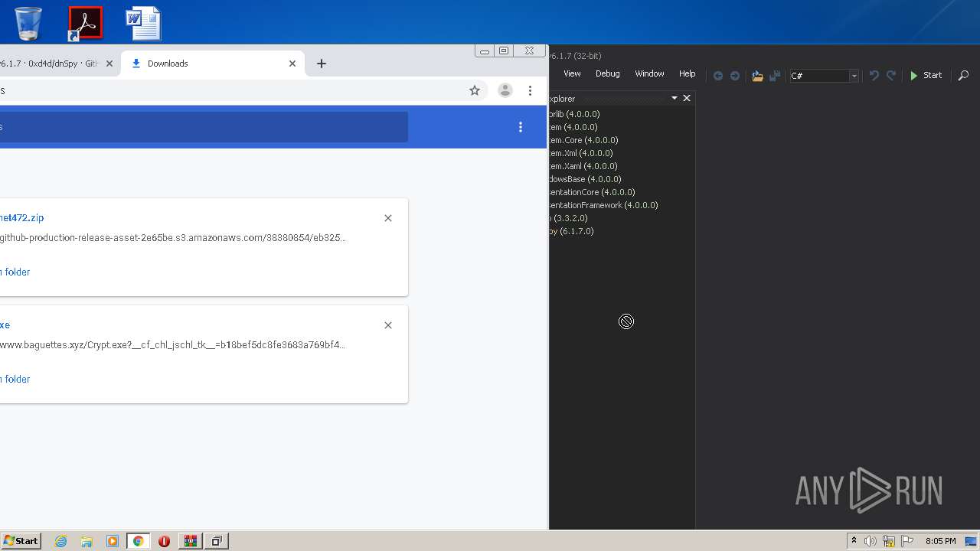Click the Undo icon in dnSpy
This screenshot has height=551, width=980.
tap(874, 76)
